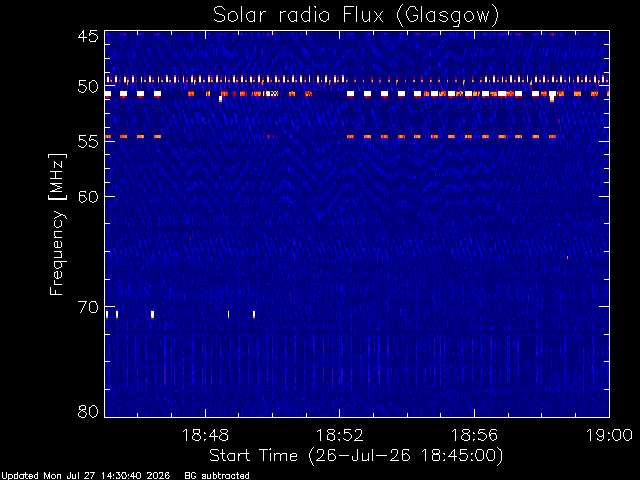Click the dotted interference band at 49.5 MHz
640x480 pixels.
pyautogui.click(x=357, y=80)
